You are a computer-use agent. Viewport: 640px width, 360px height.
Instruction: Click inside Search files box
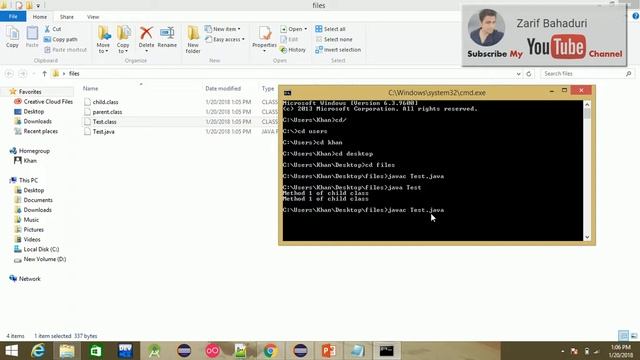582,73
